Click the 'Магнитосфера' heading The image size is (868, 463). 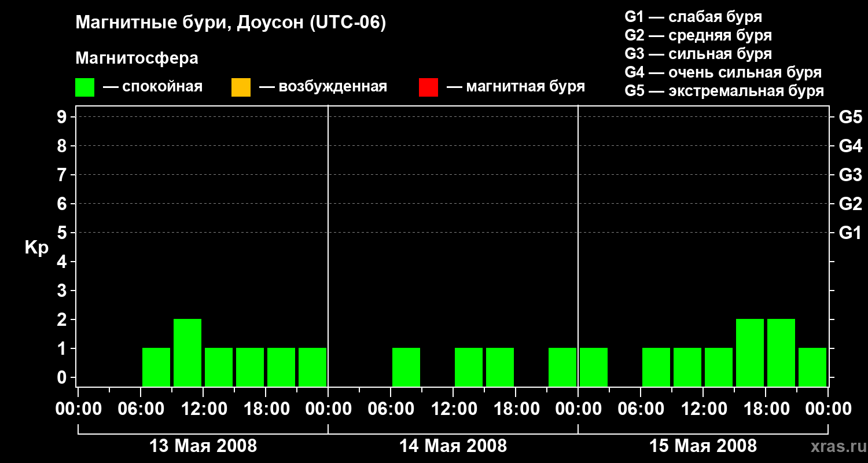point(137,58)
